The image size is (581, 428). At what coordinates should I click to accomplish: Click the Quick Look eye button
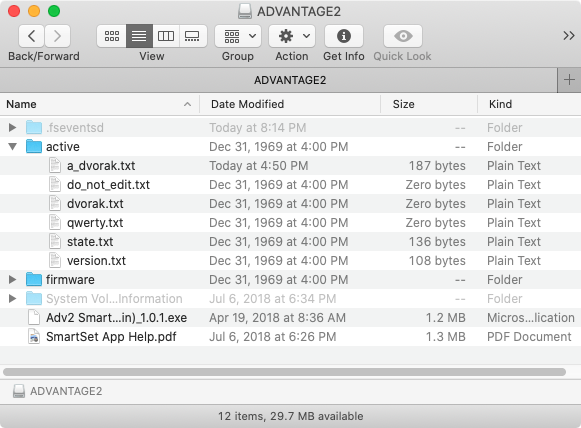[403, 36]
